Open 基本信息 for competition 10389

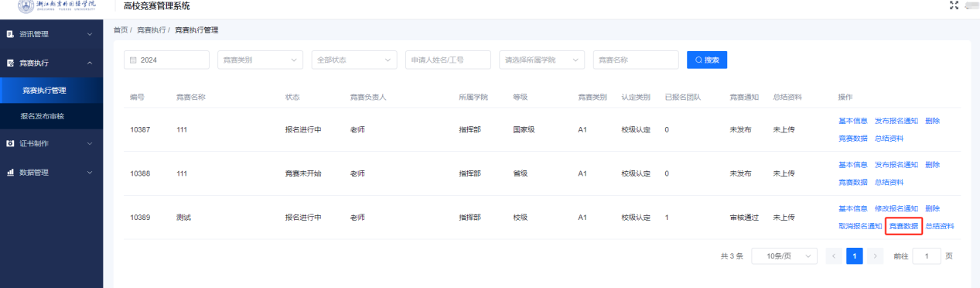click(x=852, y=208)
